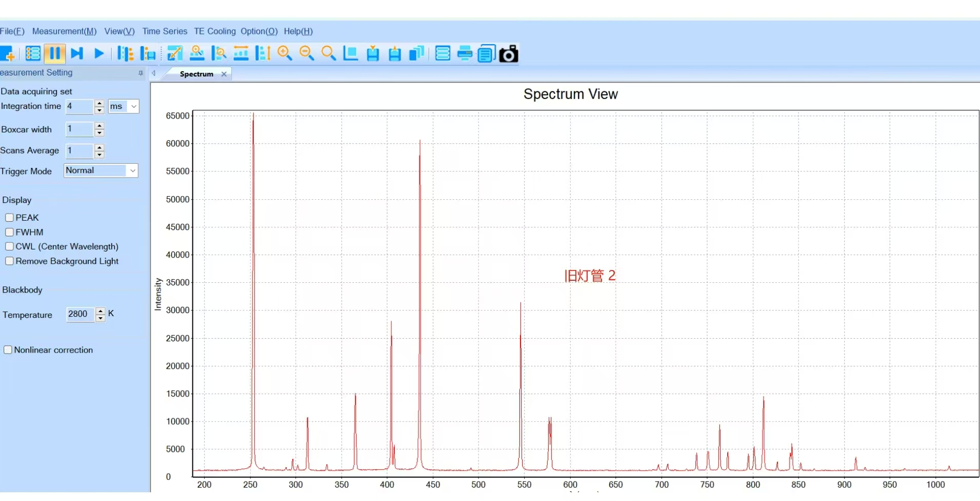Click the zoom in magnifier icon
The height and width of the screenshot is (501, 980).
point(285,53)
